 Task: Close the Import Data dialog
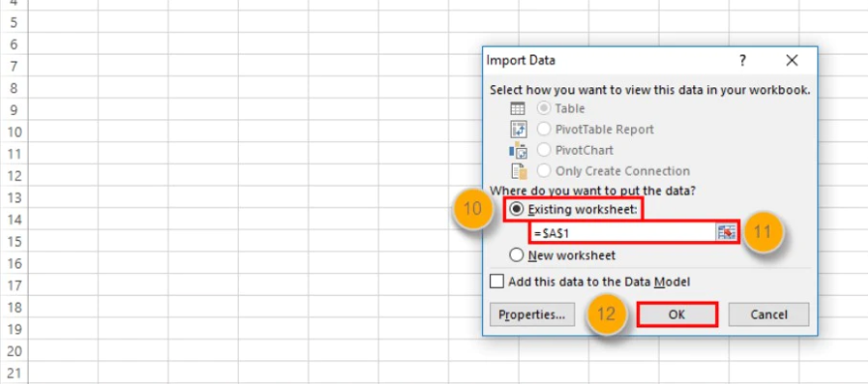point(793,61)
